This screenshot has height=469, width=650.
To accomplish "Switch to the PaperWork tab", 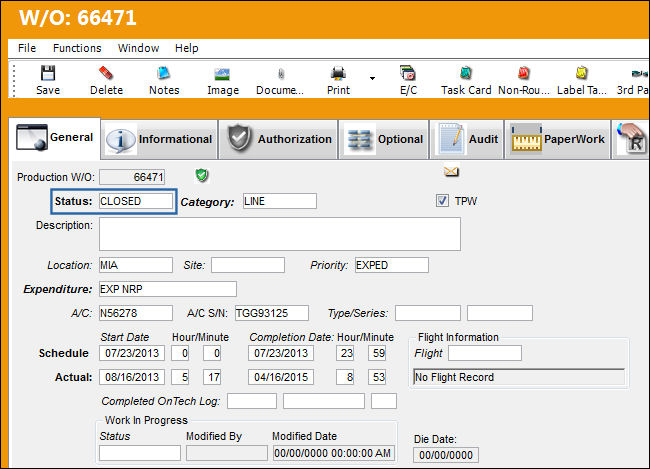I will (558, 139).
